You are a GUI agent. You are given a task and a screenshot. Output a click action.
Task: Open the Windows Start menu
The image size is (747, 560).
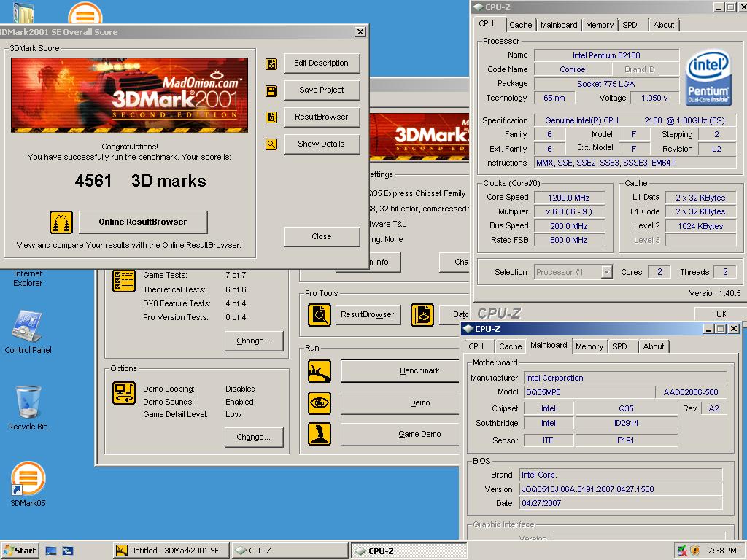point(20,551)
